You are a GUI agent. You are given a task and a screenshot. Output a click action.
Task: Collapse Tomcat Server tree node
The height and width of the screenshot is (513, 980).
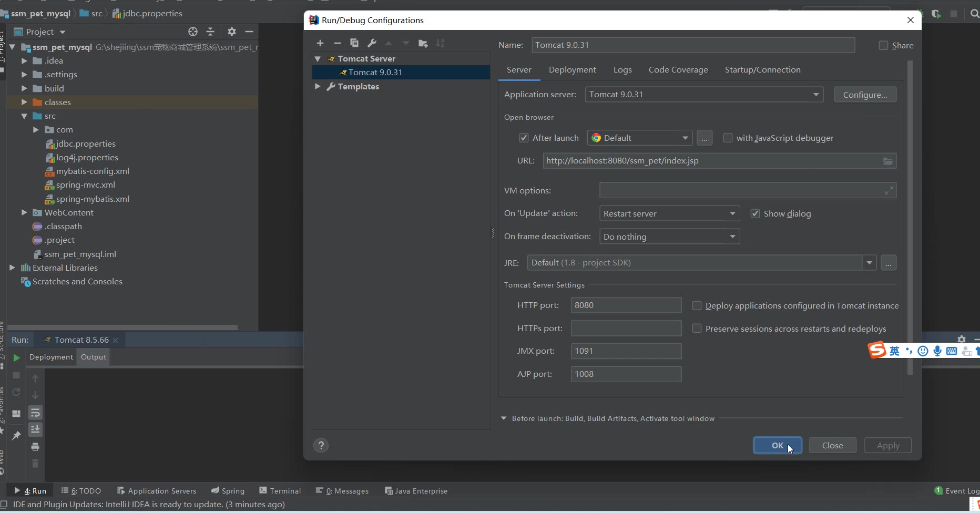click(318, 59)
